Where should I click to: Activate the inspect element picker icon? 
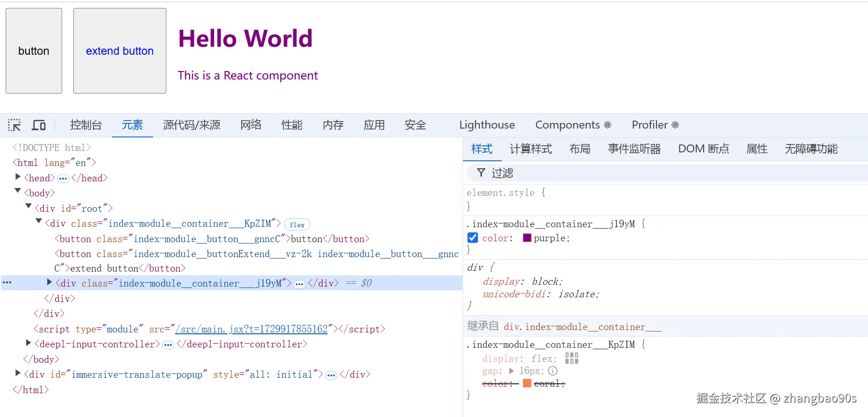click(14, 125)
